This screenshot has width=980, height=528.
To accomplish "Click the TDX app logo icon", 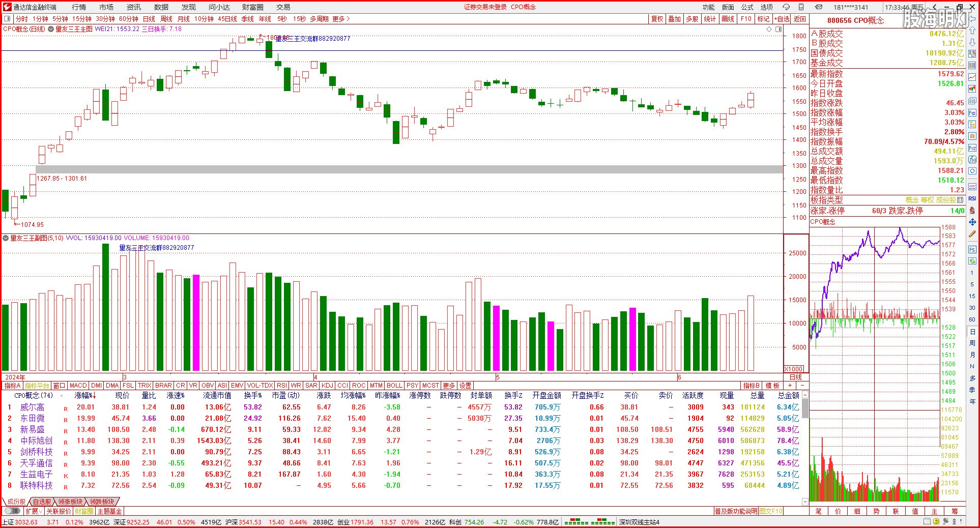I will tap(6, 7).
